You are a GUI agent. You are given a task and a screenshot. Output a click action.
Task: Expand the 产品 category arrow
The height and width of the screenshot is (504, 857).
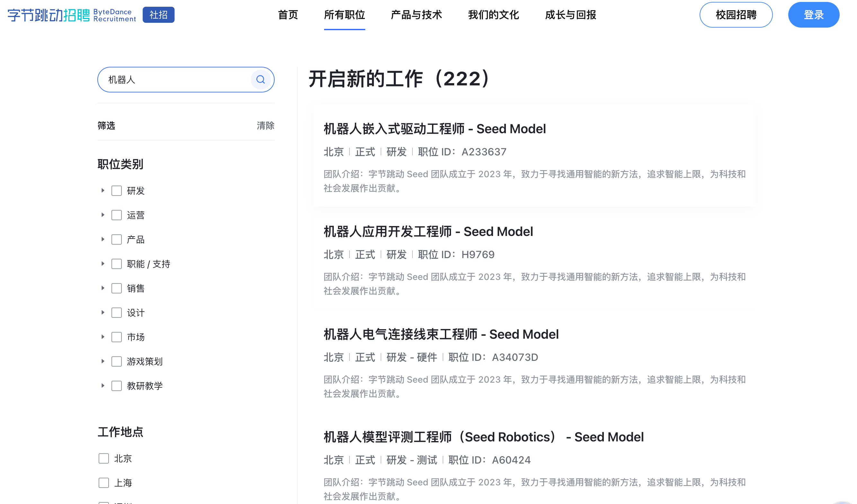click(103, 239)
